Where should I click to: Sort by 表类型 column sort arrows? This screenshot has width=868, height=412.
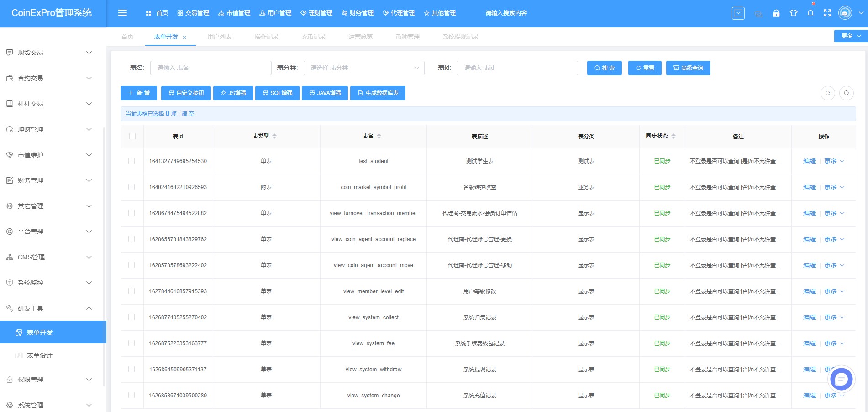[274, 136]
